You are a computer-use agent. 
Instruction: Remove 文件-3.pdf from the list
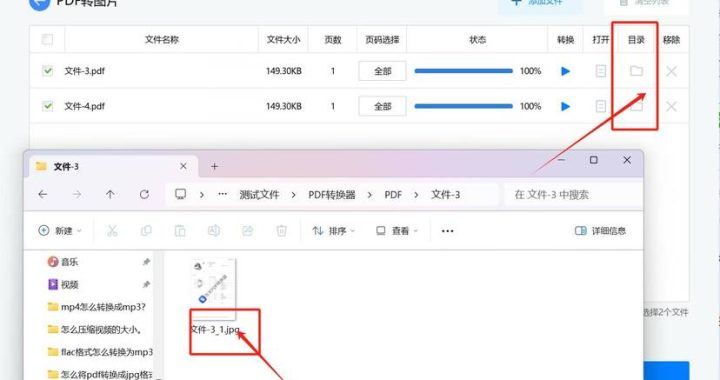(671, 71)
